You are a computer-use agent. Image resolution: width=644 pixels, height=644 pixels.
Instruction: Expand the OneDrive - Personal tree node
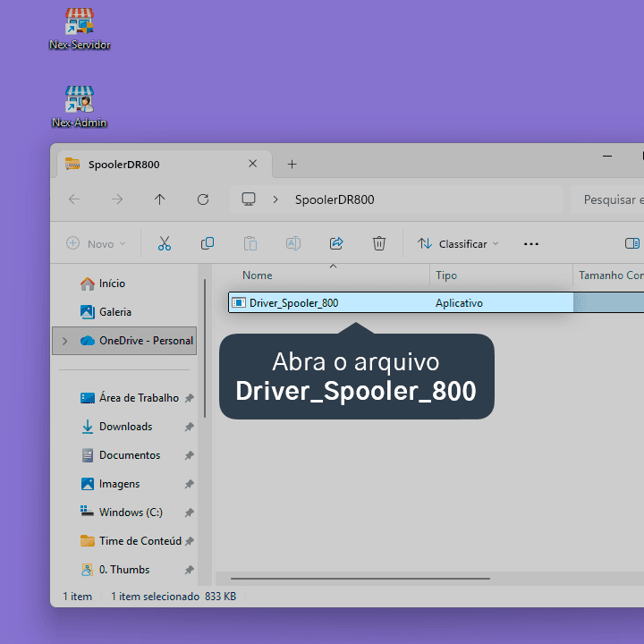pyautogui.click(x=64, y=341)
